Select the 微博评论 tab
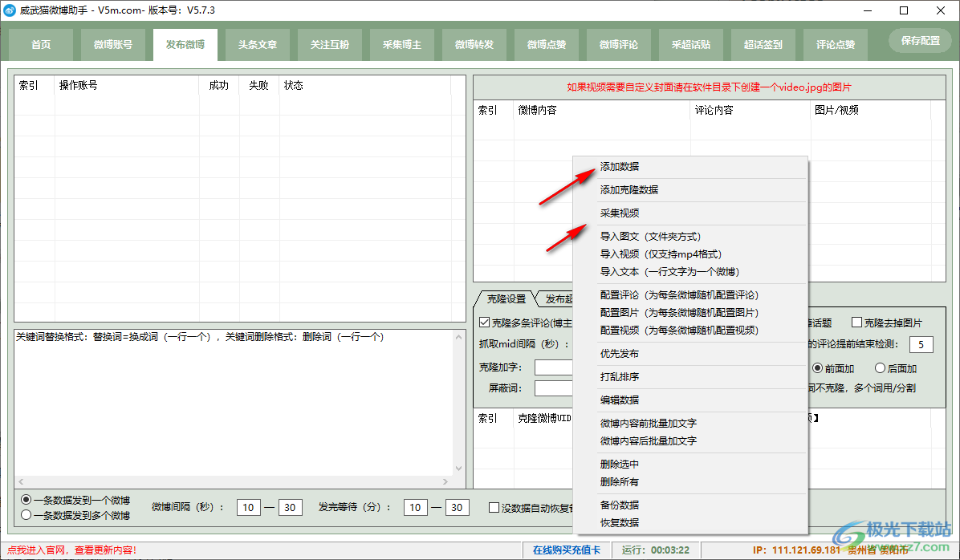The height and width of the screenshot is (560, 960). [619, 45]
